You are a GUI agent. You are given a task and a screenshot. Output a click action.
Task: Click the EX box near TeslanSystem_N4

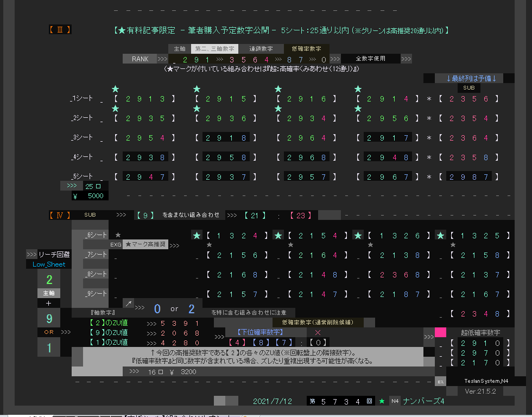tap(440, 381)
